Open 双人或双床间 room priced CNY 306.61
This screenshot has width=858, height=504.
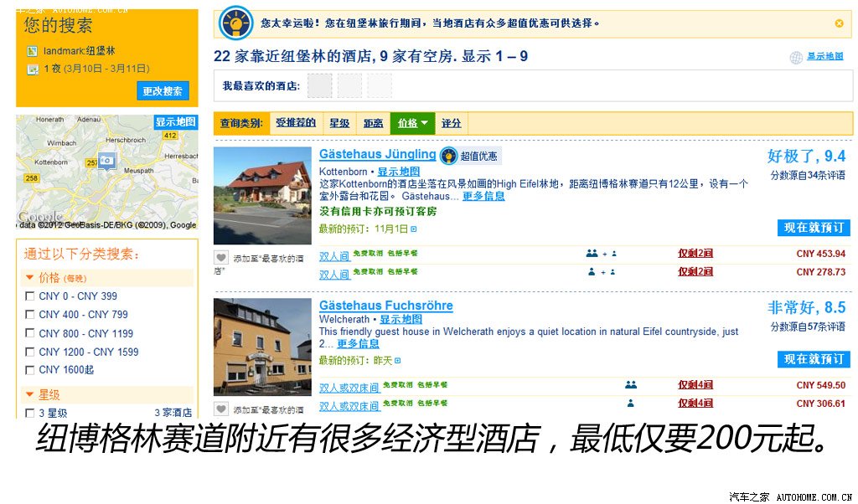pos(349,405)
